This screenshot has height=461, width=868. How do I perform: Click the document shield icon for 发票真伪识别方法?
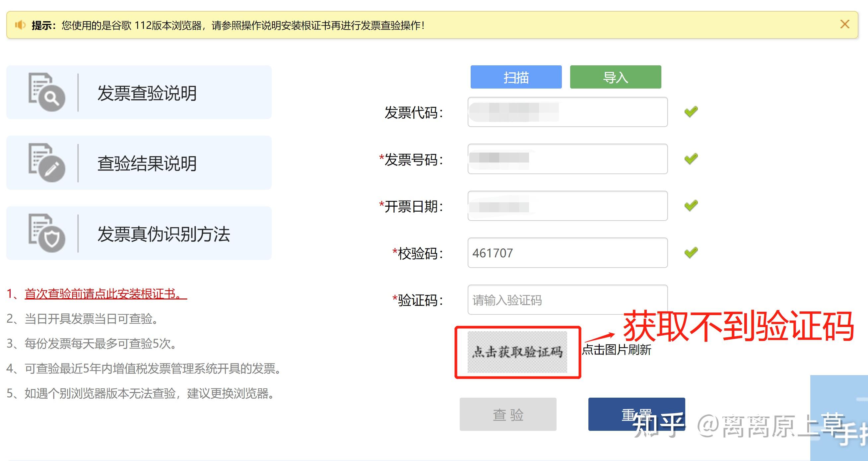[x=46, y=233]
